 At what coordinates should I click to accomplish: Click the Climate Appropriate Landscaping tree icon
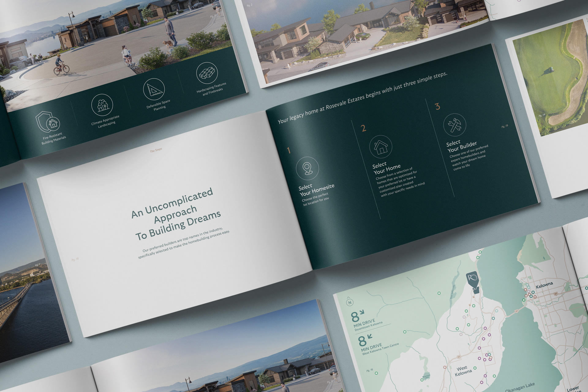pos(102,105)
